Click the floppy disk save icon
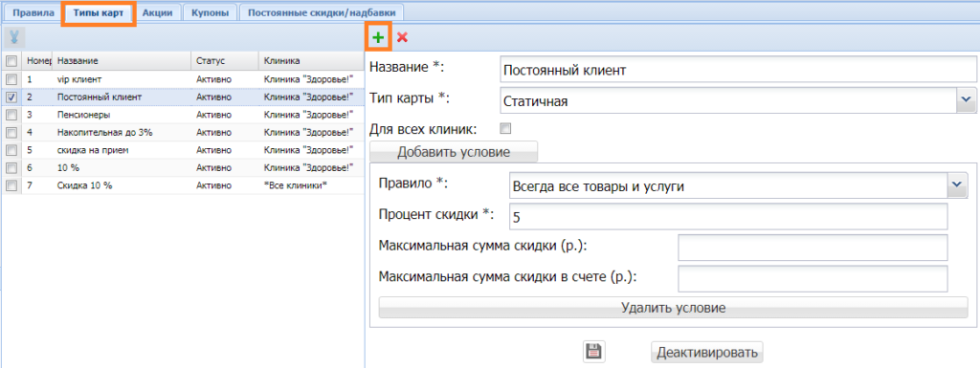 pos(593,352)
